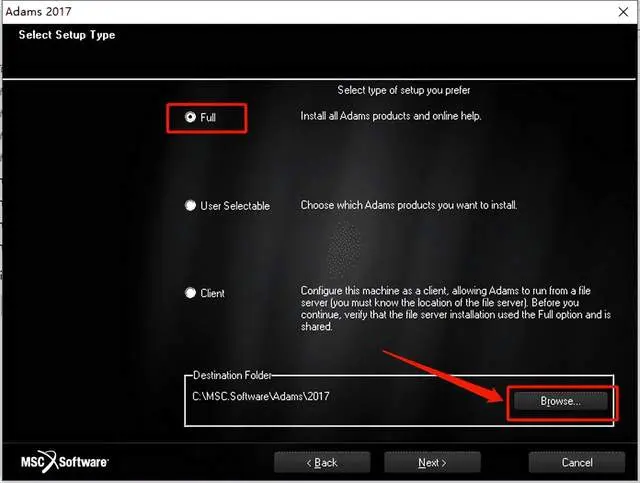Continue installation with the Next button

tap(432, 463)
